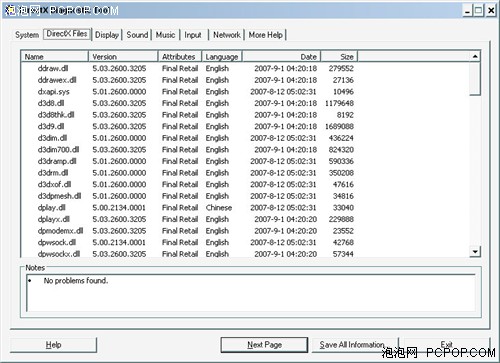Open the Input tab
The height and width of the screenshot is (363, 500).
[x=193, y=35]
